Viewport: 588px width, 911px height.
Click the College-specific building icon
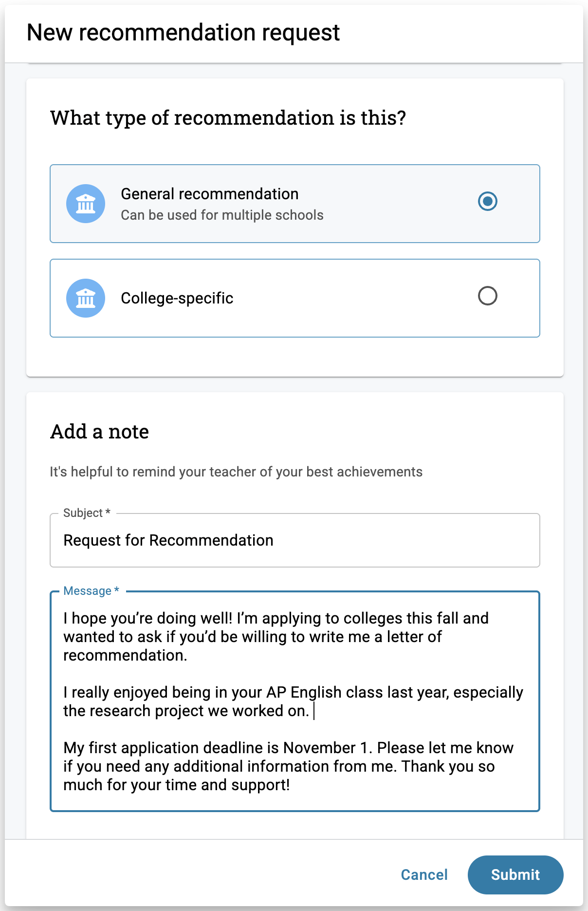(x=86, y=298)
